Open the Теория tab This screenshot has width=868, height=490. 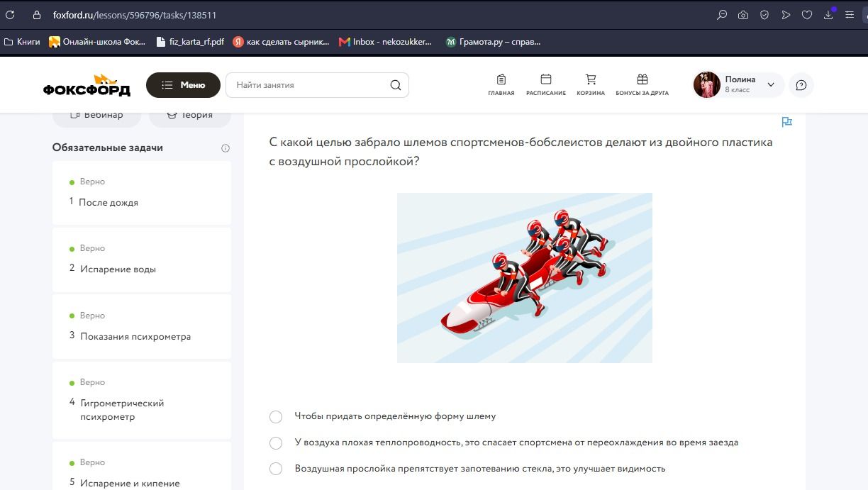tap(190, 116)
